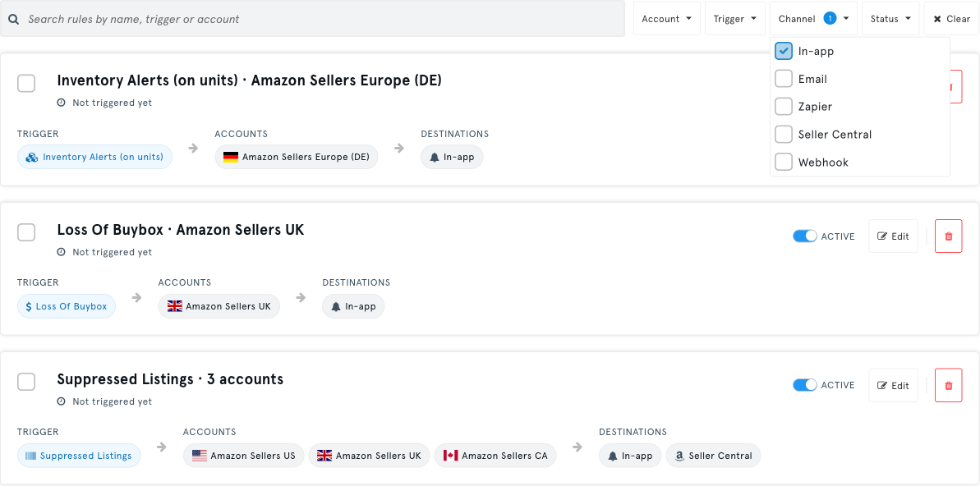Image resolution: width=980 pixels, height=486 pixels.
Task: Deactivate the Suppressed Listings rule toggle
Action: [805, 385]
